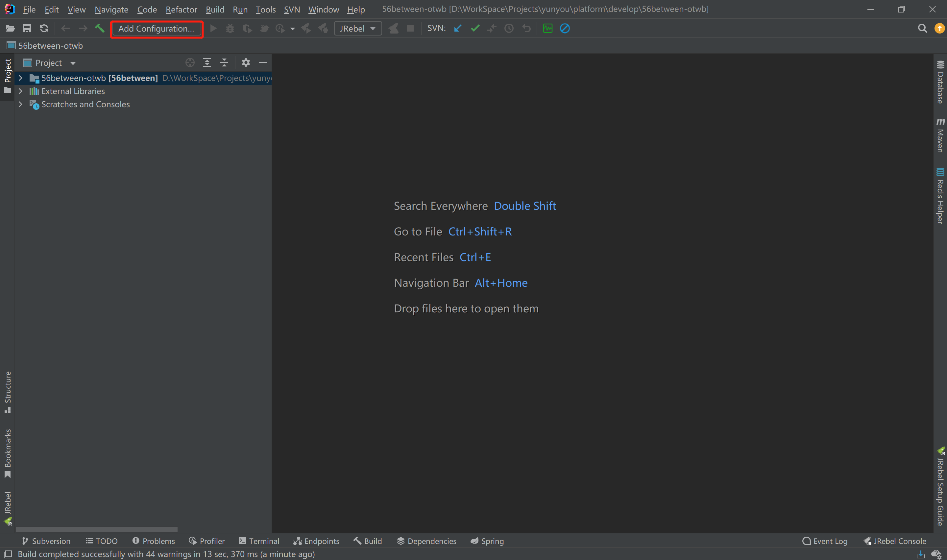Viewport: 947px width, 560px height.
Task: Open the Navigate menu
Action: 111,10
